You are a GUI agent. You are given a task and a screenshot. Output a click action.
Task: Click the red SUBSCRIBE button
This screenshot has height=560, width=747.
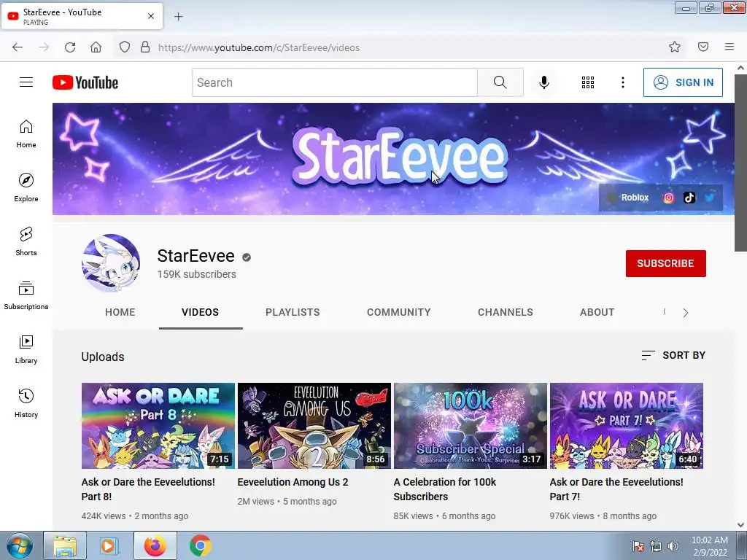click(x=665, y=263)
